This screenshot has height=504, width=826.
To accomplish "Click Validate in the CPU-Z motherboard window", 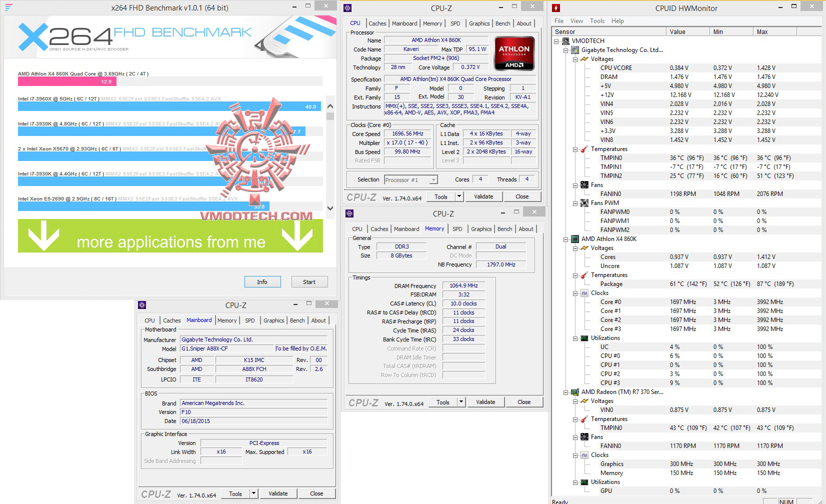I will coord(278,493).
